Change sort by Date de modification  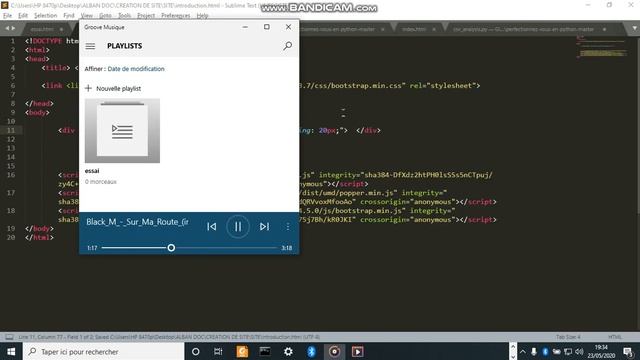pyautogui.click(x=136, y=69)
